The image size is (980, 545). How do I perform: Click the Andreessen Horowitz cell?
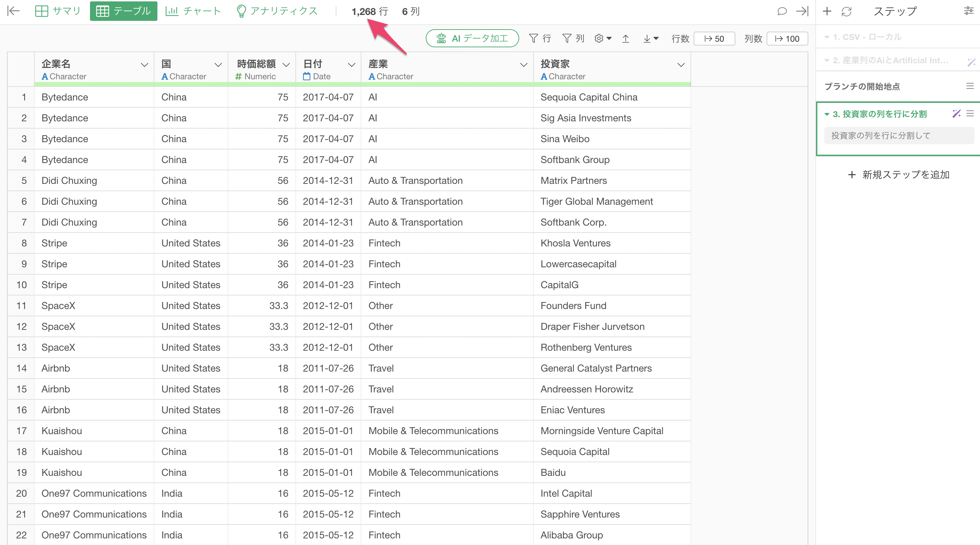[x=612, y=389]
